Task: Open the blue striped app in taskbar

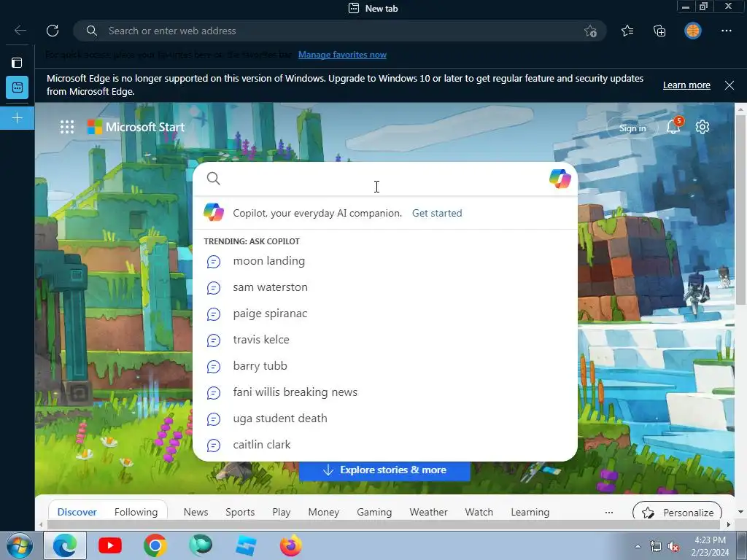Action: 246,545
